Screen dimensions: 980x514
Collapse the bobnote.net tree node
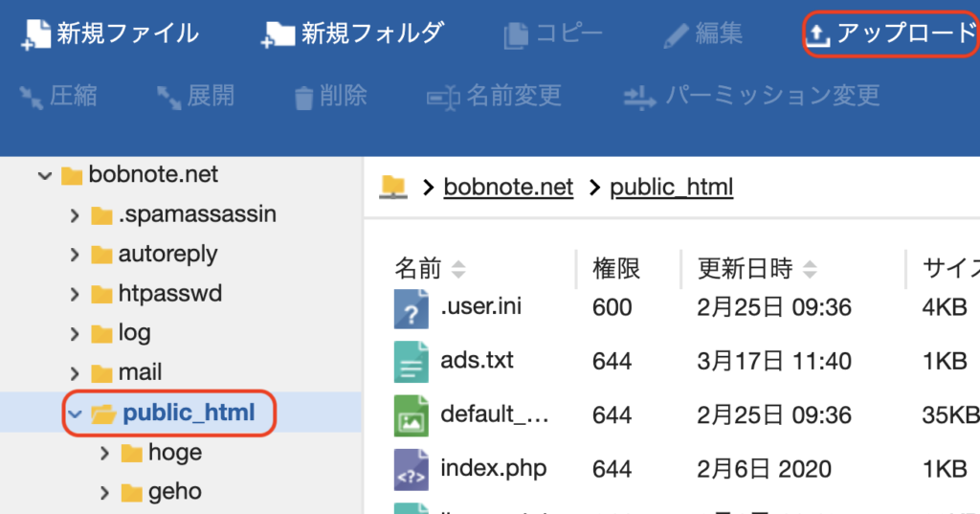pyautogui.click(x=44, y=176)
